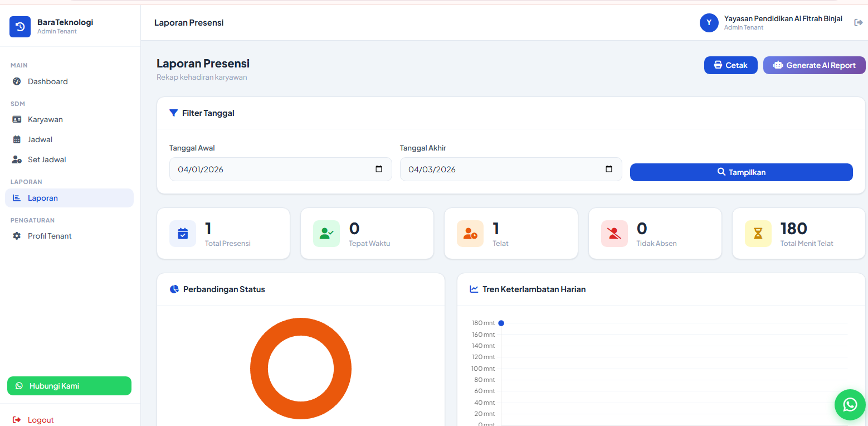Click the Tidak Absen red icon

pos(615,234)
